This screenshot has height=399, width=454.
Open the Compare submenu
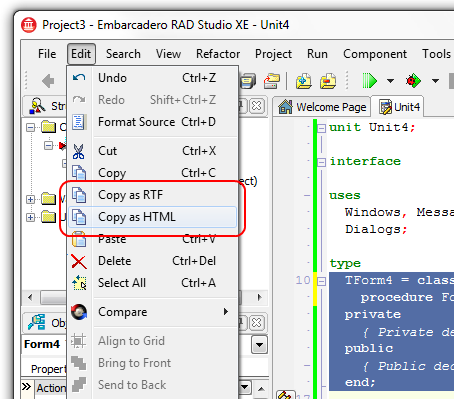(x=153, y=312)
